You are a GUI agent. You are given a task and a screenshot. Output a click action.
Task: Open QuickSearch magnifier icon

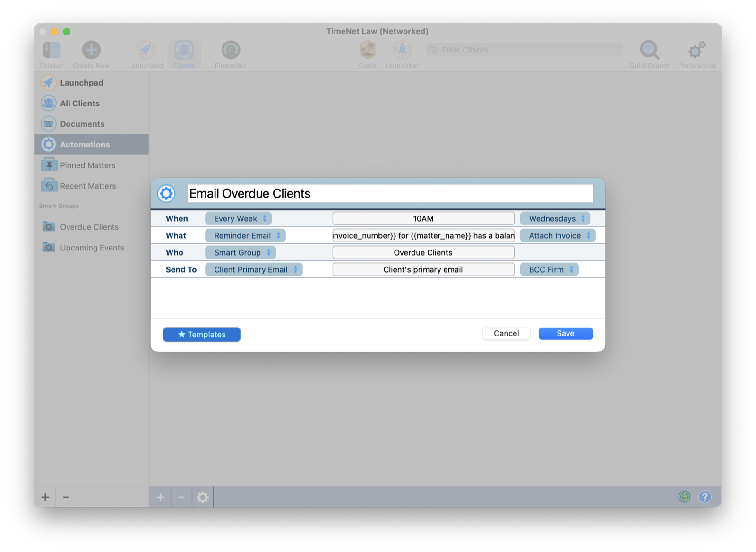[649, 50]
